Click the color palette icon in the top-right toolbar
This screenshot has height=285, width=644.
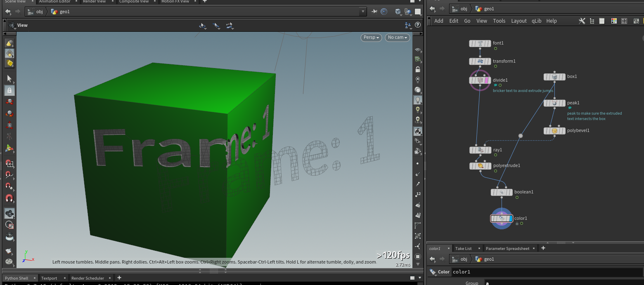click(614, 21)
